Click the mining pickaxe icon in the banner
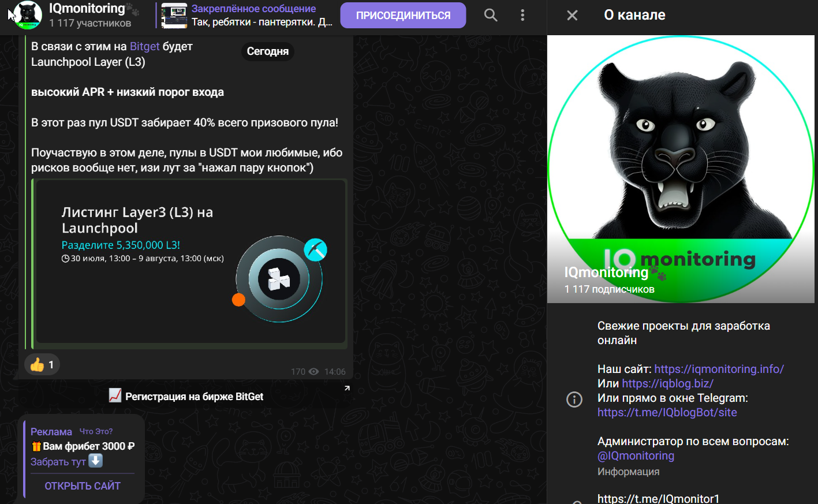 coord(316,250)
